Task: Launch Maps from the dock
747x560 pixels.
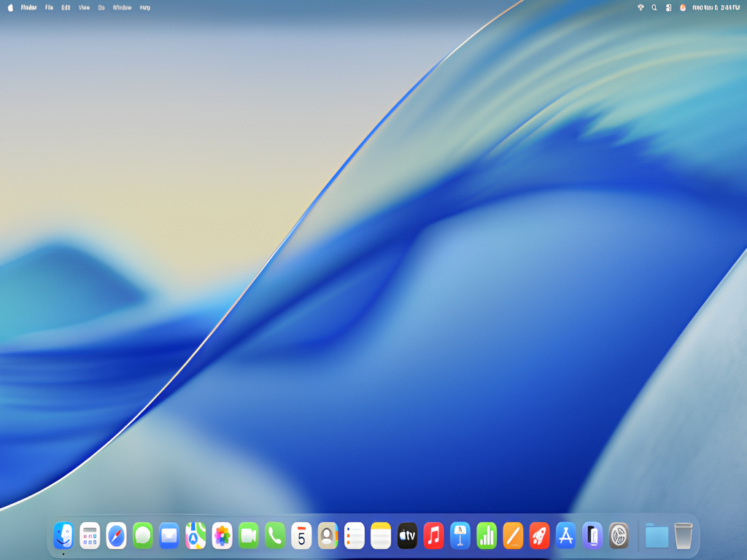Action: click(196, 536)
